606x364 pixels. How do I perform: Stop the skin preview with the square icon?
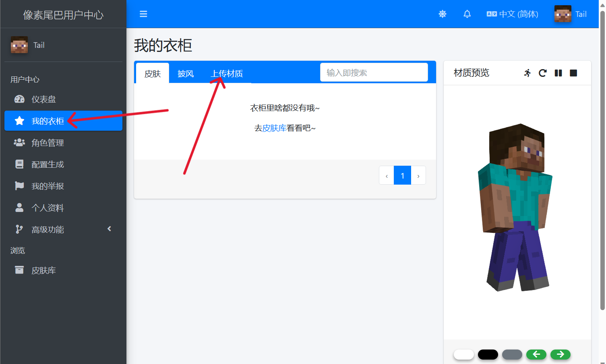(x=573, y=73)
